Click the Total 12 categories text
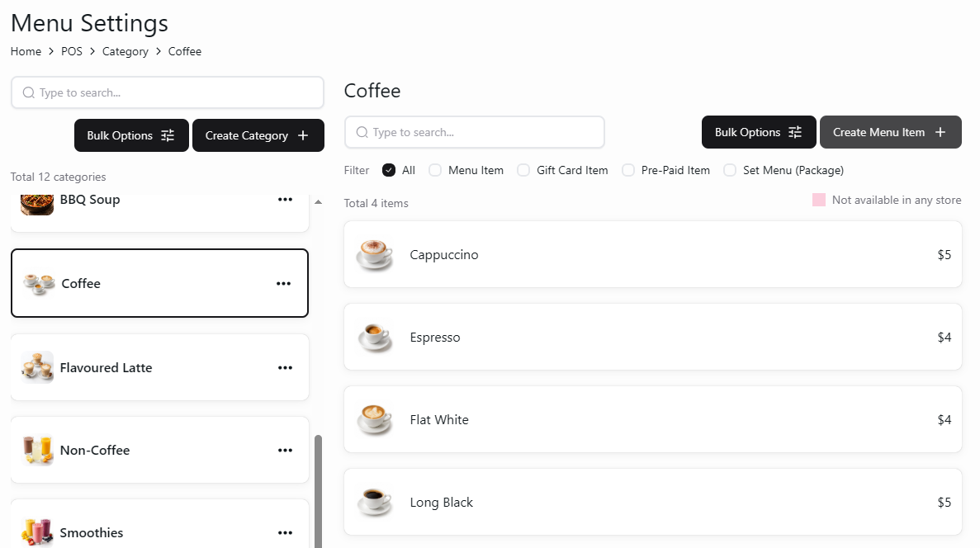Image resolution: width=980 pixels, height=548 pixels. [58, 177]
